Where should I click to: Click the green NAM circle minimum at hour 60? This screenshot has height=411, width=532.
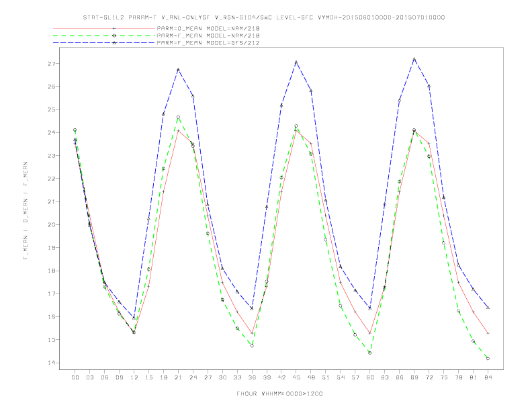click(370, 353)
